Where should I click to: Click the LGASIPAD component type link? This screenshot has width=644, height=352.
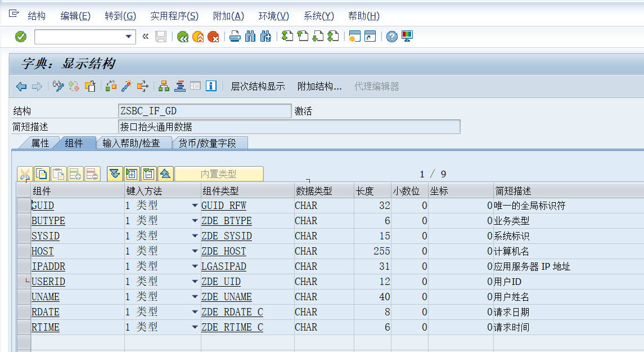[x=224, y=266]
